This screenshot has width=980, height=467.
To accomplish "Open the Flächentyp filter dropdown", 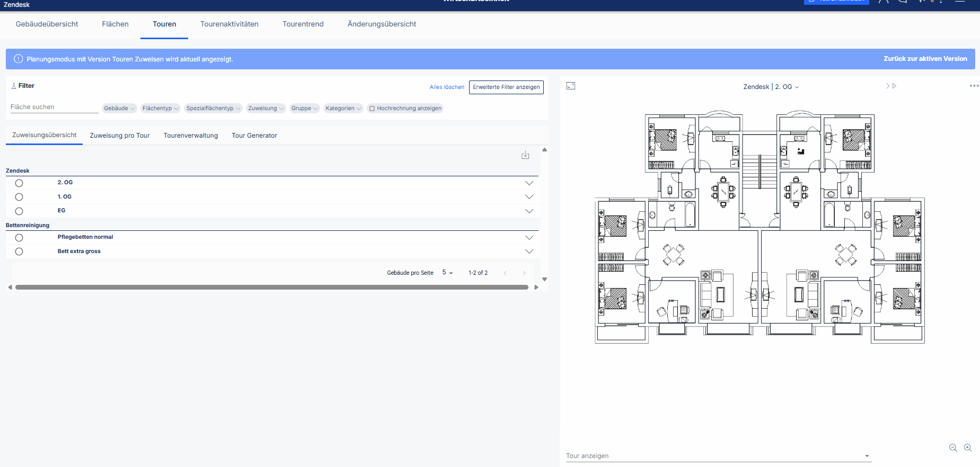I will (x=161, y=108).
